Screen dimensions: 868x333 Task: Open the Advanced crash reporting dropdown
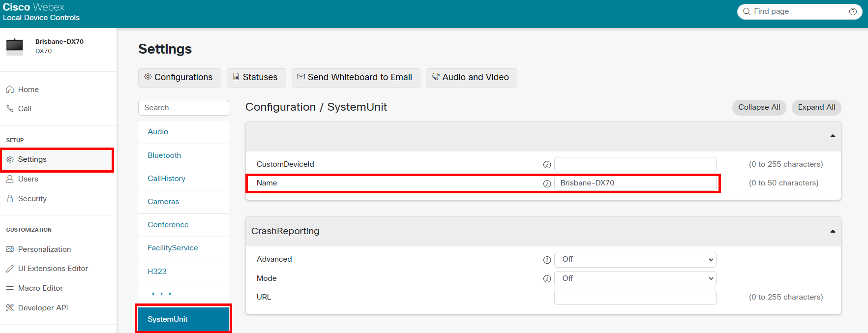pos(635,260)
